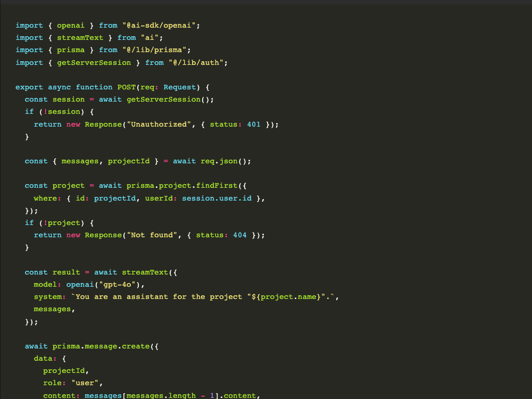Click session.user.id in where clause
This screenshot has width=532, height=399.
(217, 198)
